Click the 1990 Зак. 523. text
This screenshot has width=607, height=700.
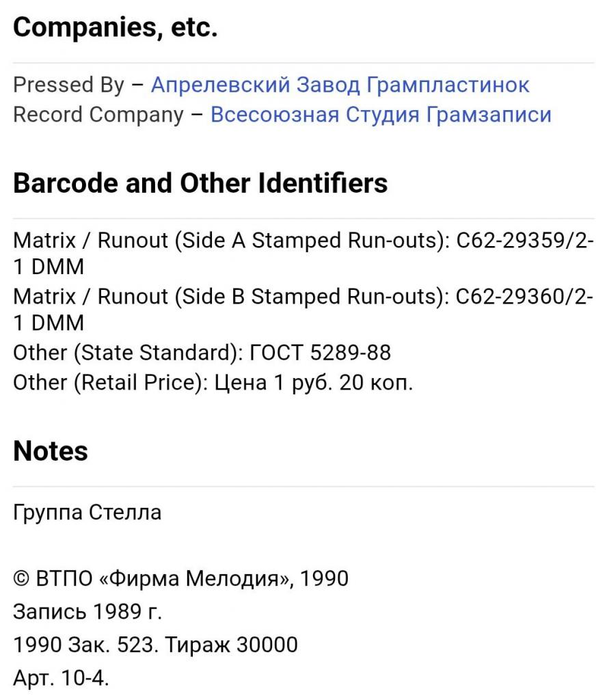(x=86, y=645)
